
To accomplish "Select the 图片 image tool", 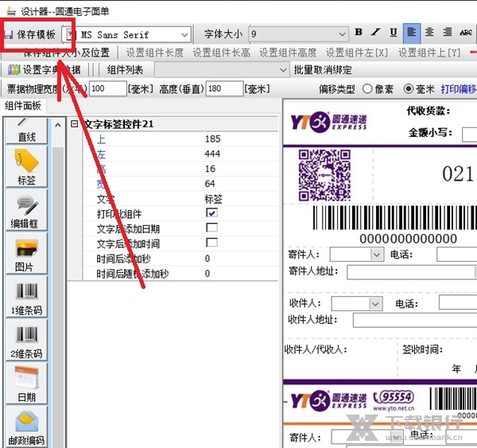I will [25, 254].
